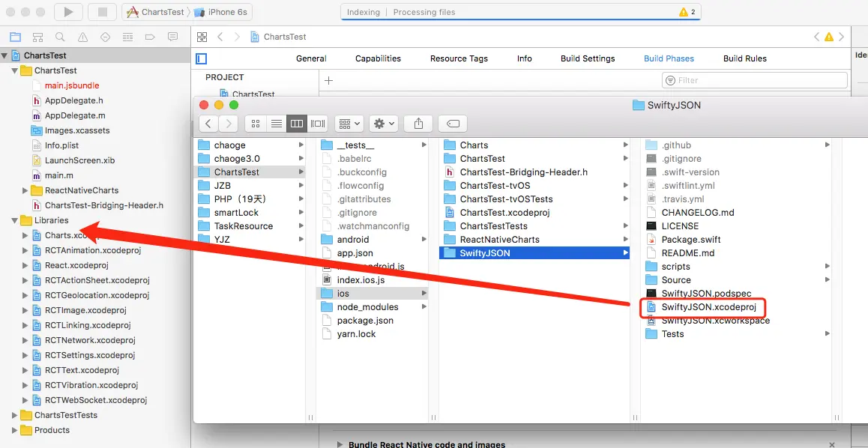
Task: Switch Finder to column view
Action: pos(297,124)
